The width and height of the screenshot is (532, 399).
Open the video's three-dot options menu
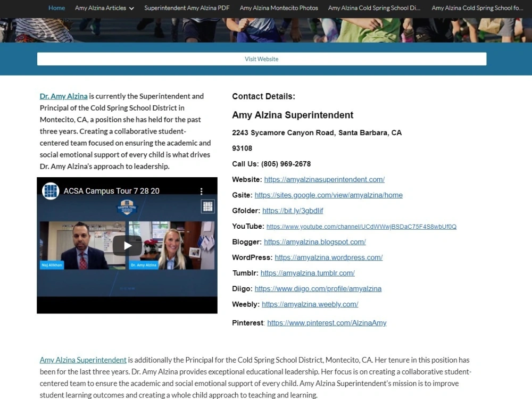[202, 192]
